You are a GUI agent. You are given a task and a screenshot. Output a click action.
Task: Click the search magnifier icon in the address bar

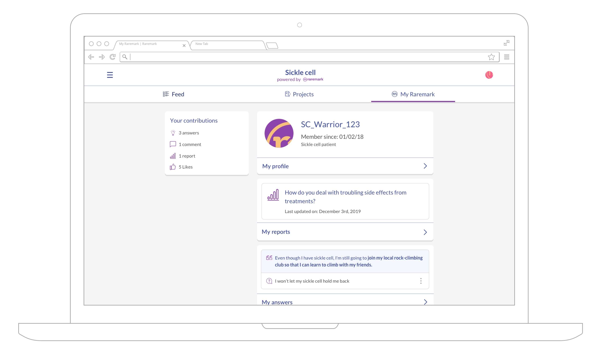pyautogui.click(x=125, y=57)
